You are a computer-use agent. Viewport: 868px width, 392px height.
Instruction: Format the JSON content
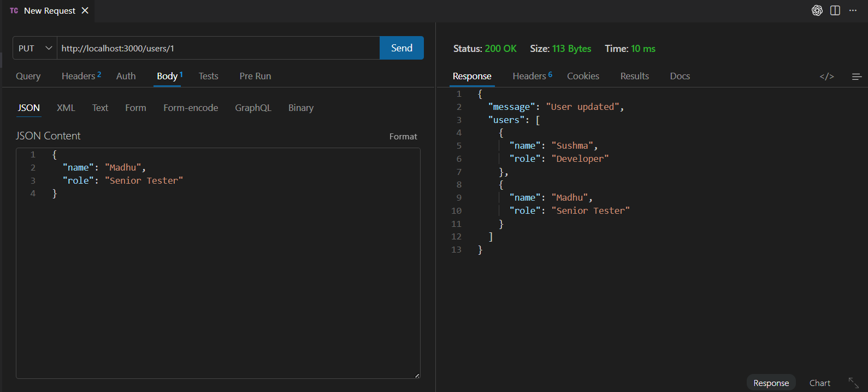pyautogui.click(x=403, y=137)
